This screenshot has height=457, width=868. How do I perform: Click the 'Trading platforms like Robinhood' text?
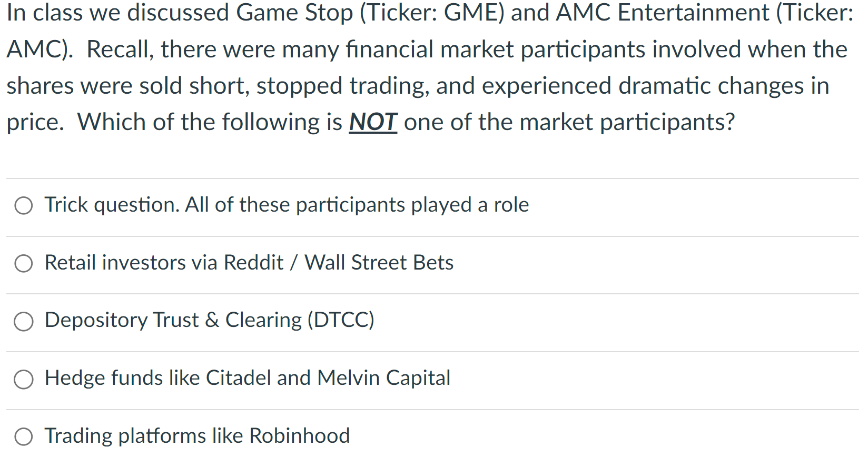(196, 436)
